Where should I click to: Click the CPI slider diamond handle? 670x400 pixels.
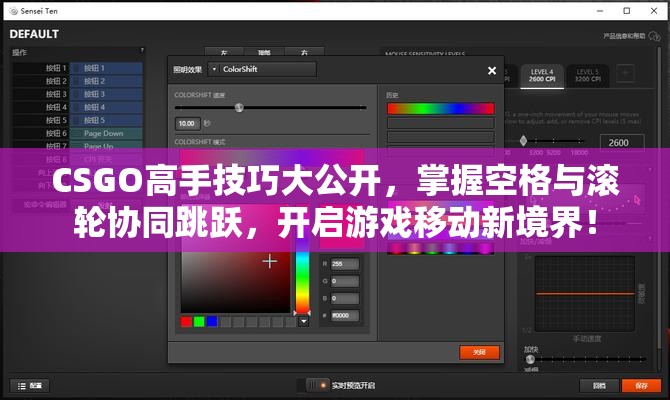(x=523, y=140)
